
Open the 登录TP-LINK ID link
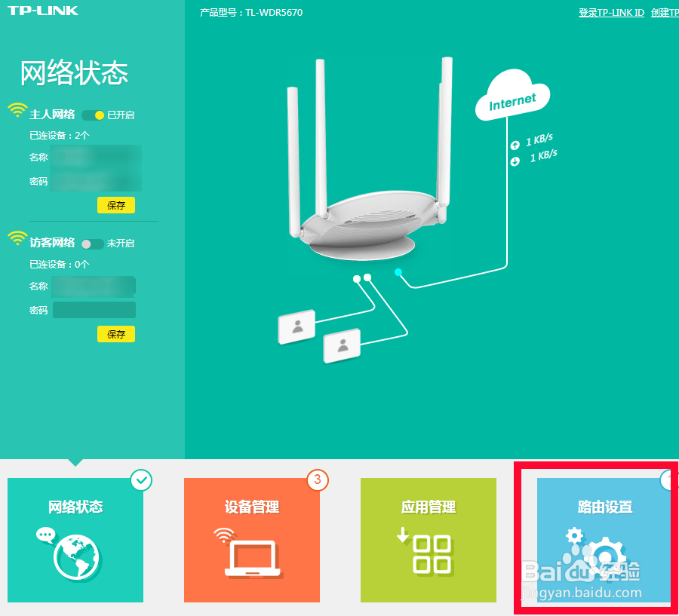tap(611, 13)
